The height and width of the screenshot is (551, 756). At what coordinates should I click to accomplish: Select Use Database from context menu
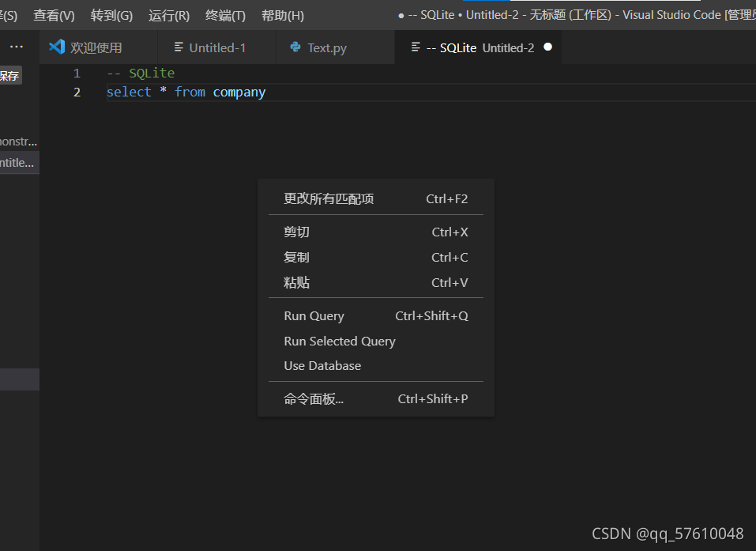375,366
